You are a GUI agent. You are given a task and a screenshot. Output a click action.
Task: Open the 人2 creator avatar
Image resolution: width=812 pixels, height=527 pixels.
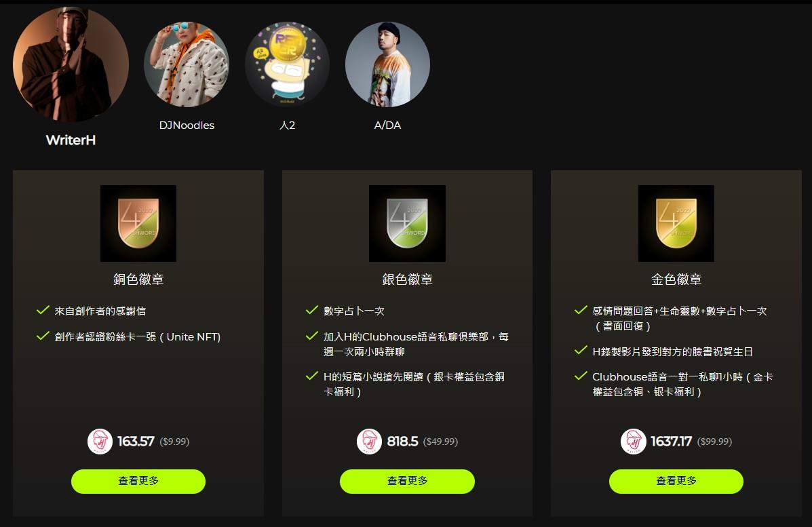coord(287,64)
